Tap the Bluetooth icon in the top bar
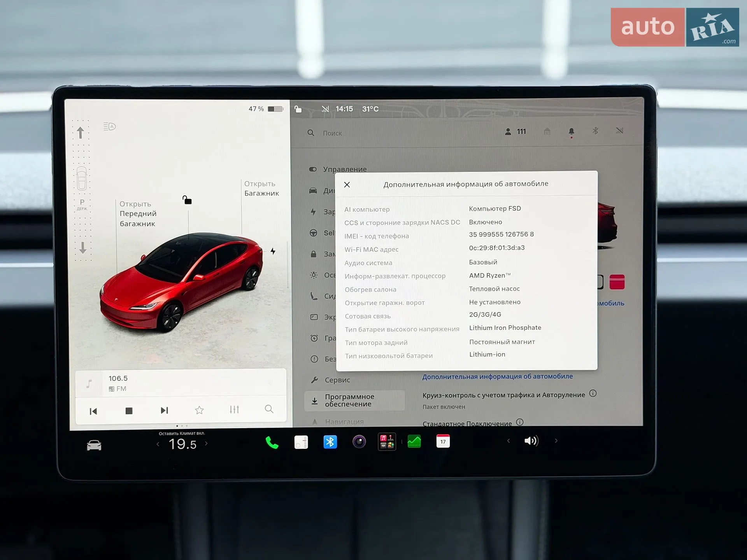This screenshot has height=560, width=747. (x=595, y=131)
